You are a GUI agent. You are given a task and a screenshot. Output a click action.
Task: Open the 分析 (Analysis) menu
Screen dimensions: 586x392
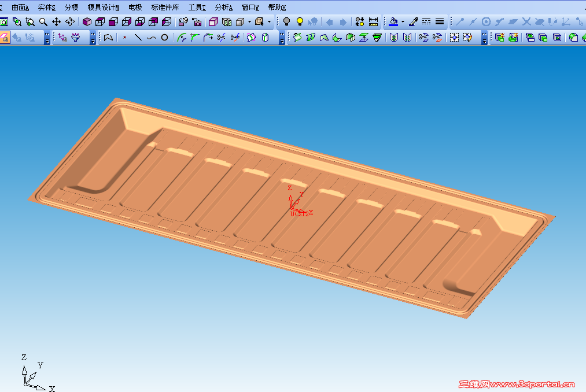(223, 8)
